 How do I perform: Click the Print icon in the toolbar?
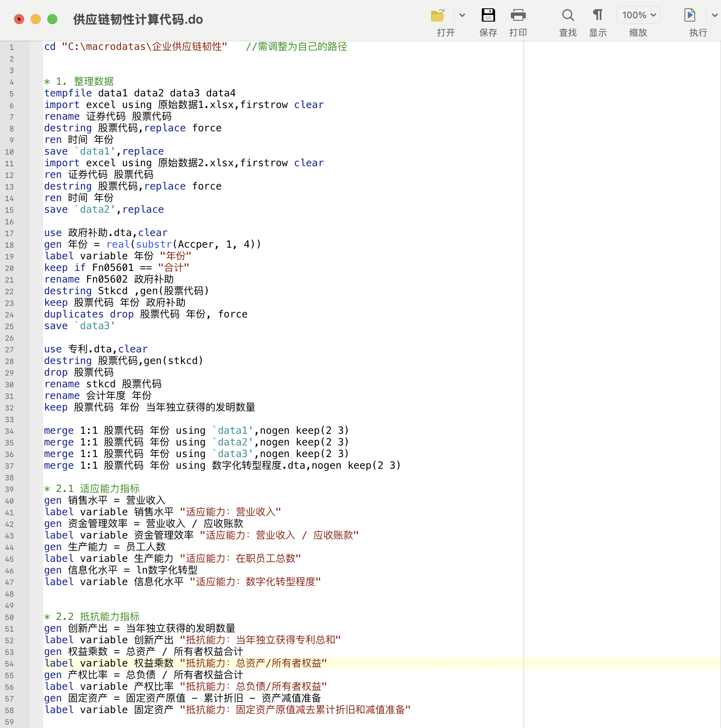tap(518, 16)
